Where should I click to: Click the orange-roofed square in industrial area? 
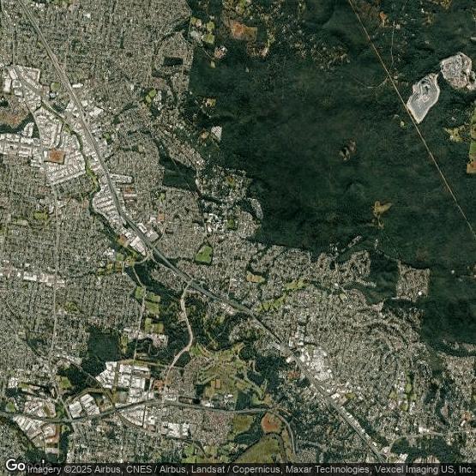coord(55,156)
